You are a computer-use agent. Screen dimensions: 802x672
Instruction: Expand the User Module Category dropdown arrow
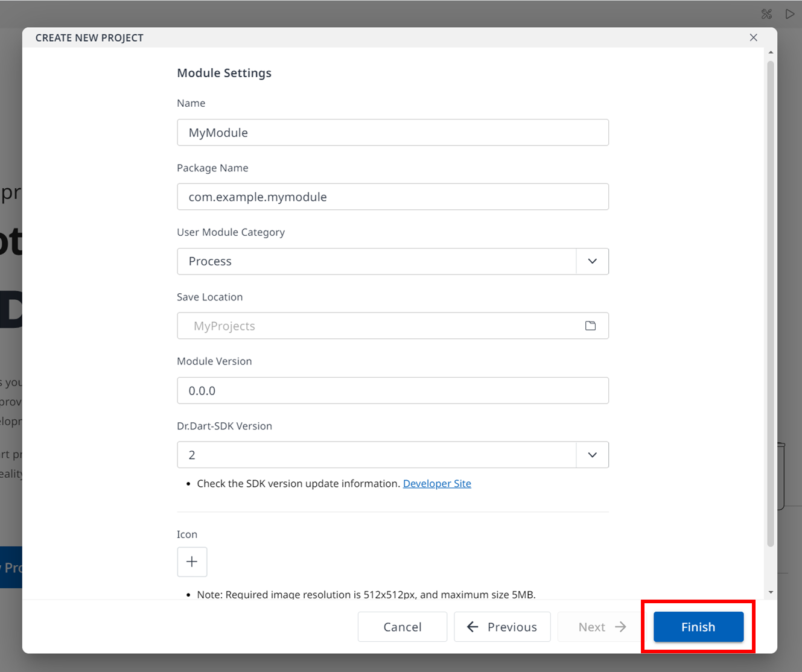tap(592, 261)
